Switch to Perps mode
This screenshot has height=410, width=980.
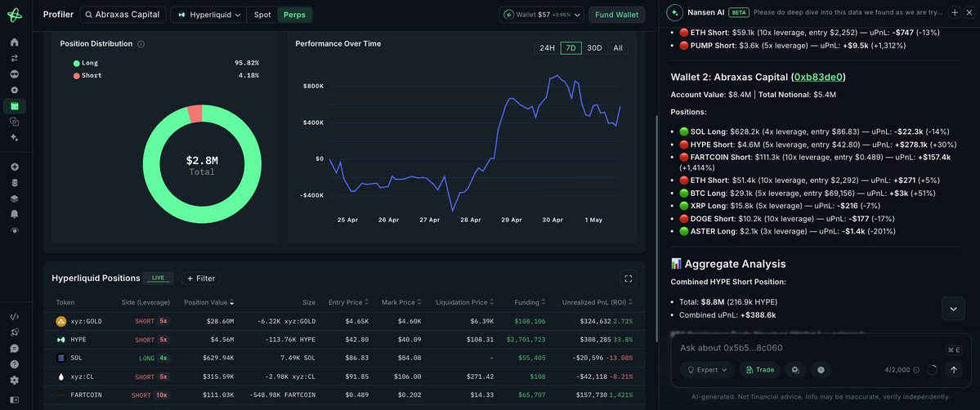coord(295,15)
